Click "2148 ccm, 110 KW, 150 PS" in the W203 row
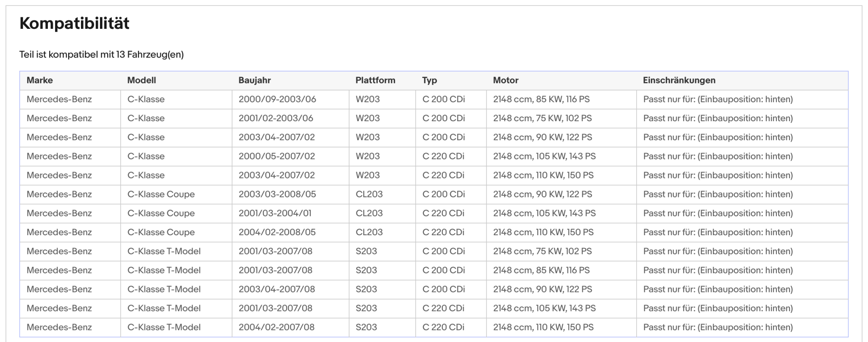 (x=543, y=175)
